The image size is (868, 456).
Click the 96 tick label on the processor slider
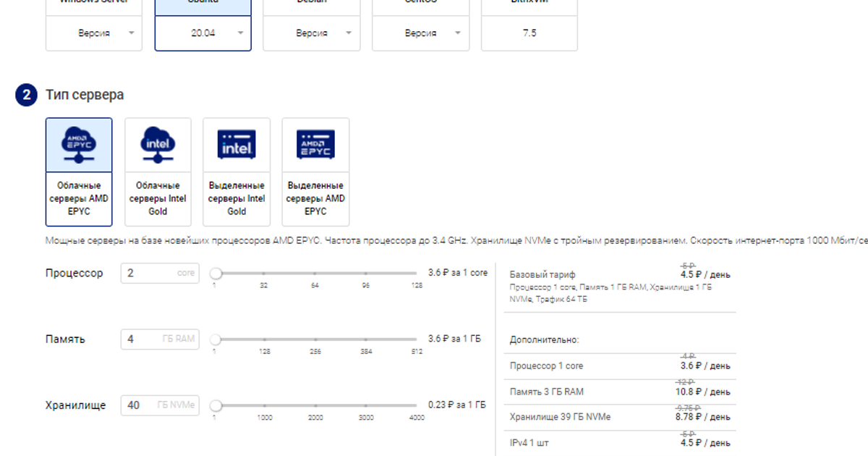pos(366,286)
